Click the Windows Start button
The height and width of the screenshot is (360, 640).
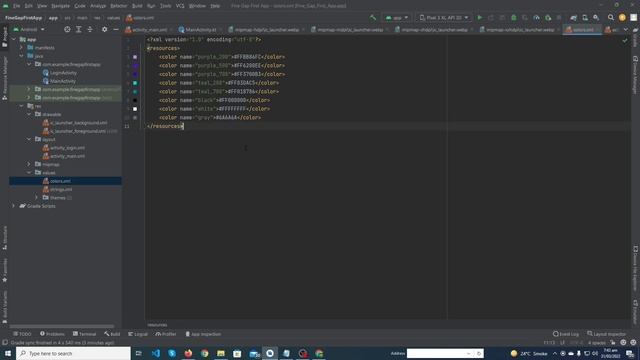7,353
